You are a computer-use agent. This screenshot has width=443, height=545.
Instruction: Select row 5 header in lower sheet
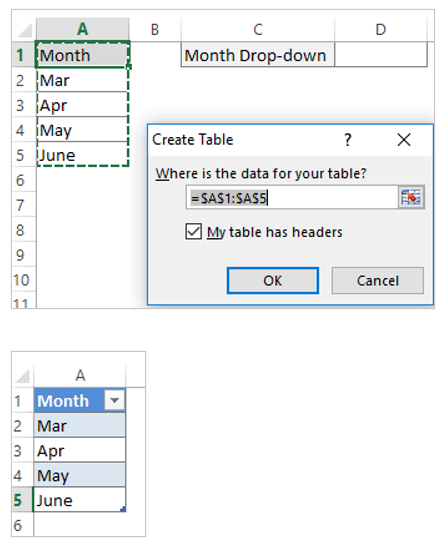[23, 500]
